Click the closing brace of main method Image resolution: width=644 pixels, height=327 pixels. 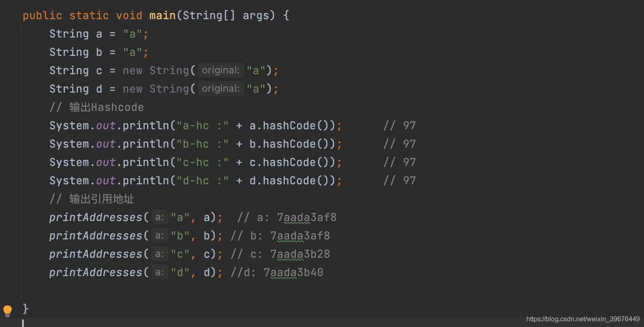26,309
